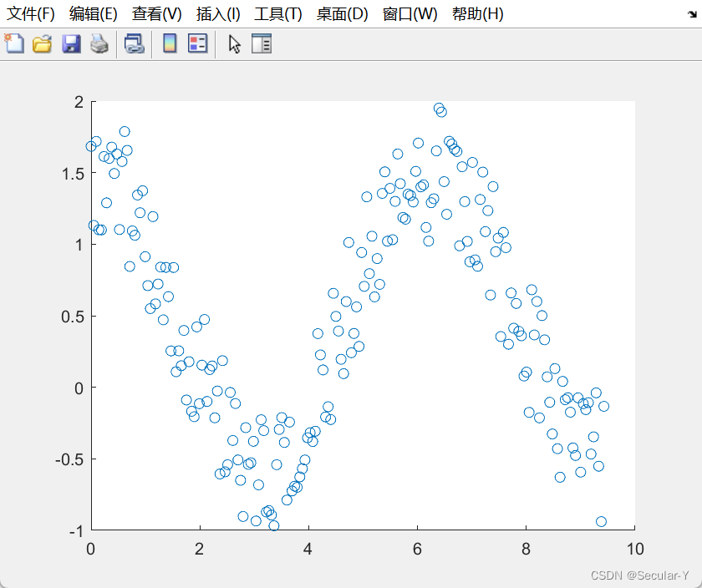Image resolution: width=702 pixels, height=588 pixels.
Task: Open the 文件(F) menu
Action: point(31,14)
